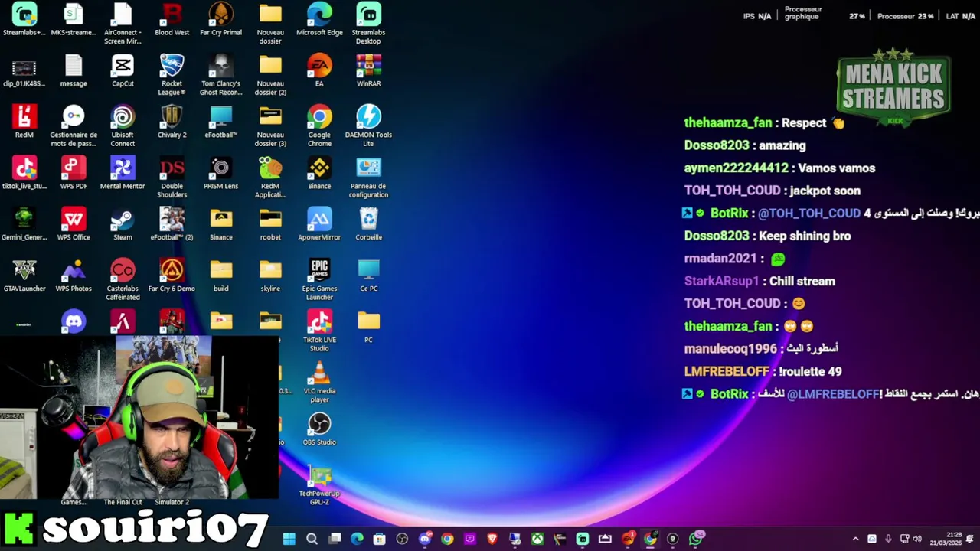Launch the Far Cry Primal shortcut
Screen dimensions: 980x551
coord(221,20)
